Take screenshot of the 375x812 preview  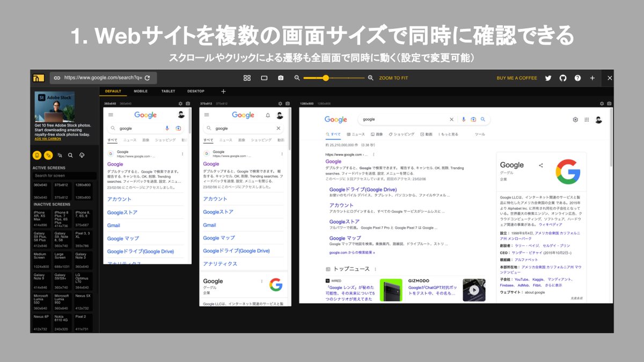(x=288, y=104)
